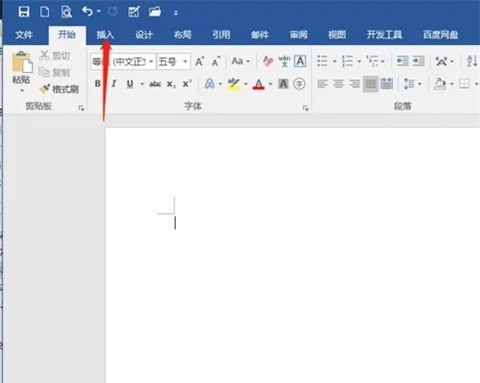
Task: Click the phonetic guide (wén) icon
Action: 284,61
